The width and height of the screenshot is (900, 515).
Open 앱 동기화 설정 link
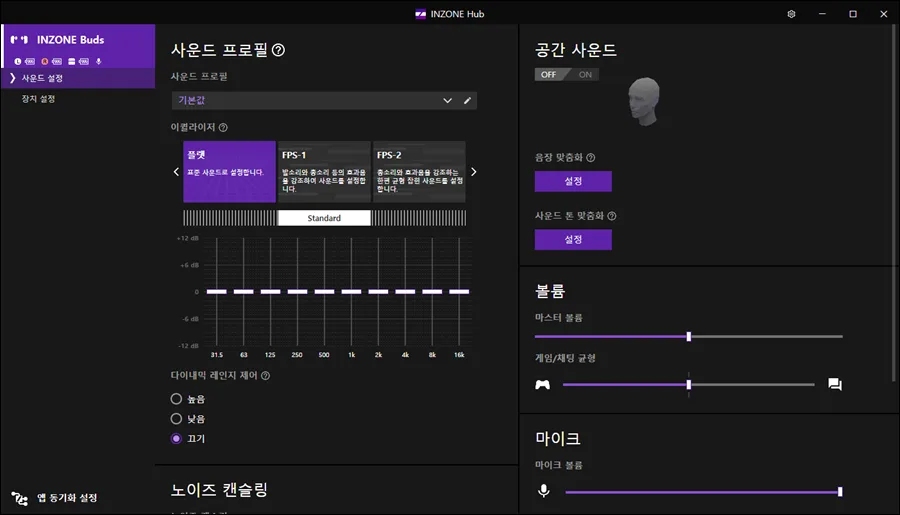pos(67,498)
